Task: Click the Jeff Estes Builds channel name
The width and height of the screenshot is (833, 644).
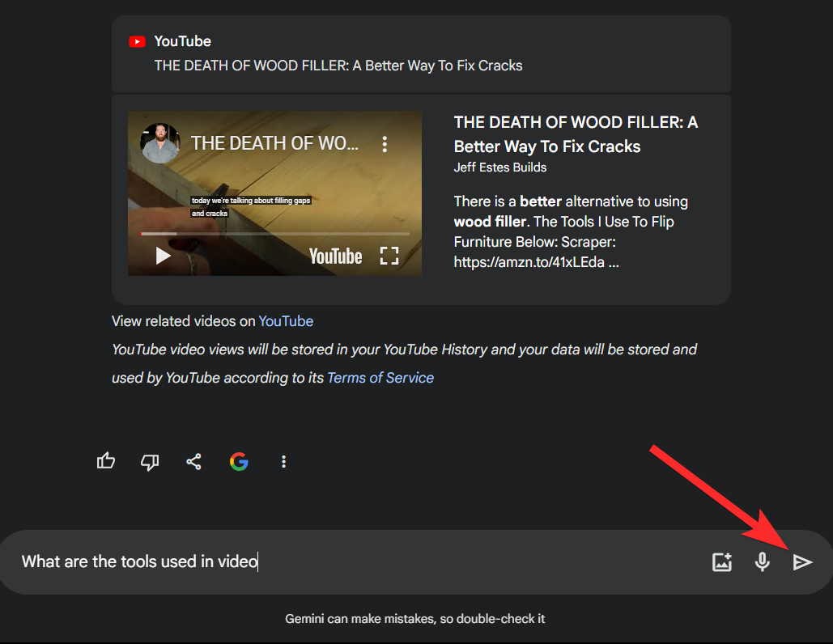Action: (499, 167)
